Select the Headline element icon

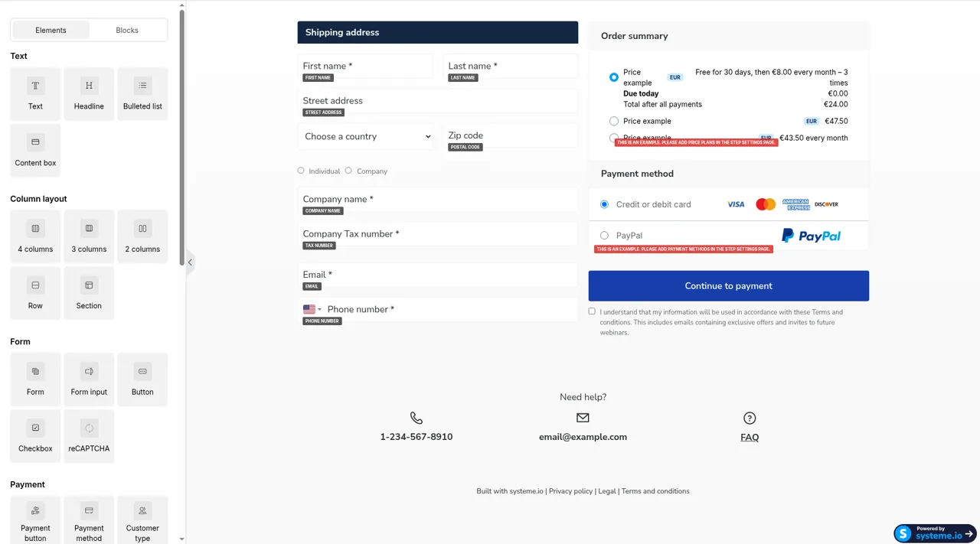[89, 86]
